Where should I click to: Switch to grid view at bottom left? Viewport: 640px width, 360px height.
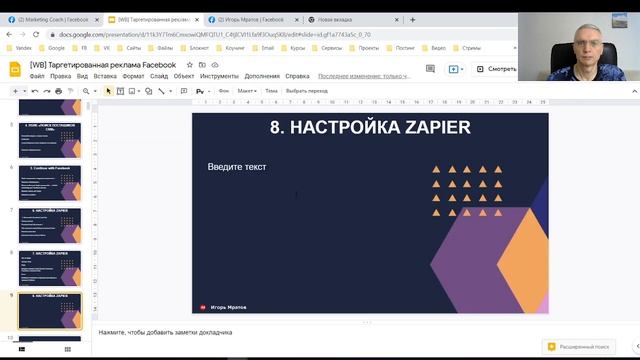pos(68,349)
